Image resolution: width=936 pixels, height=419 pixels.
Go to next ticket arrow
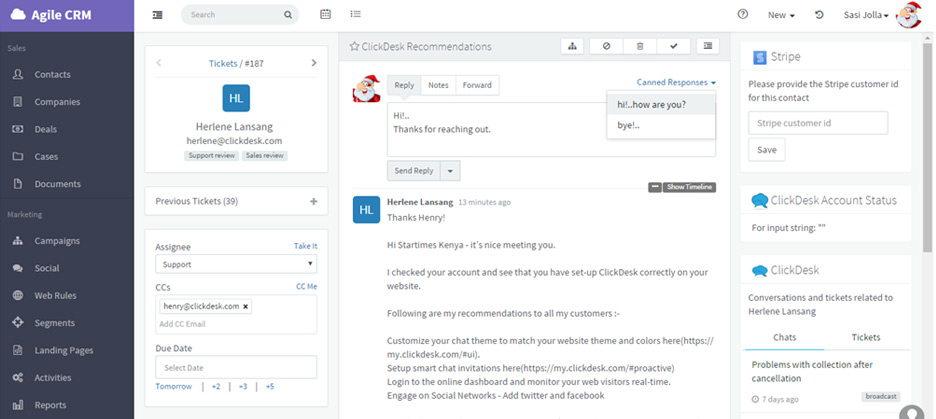pos(314,63)
